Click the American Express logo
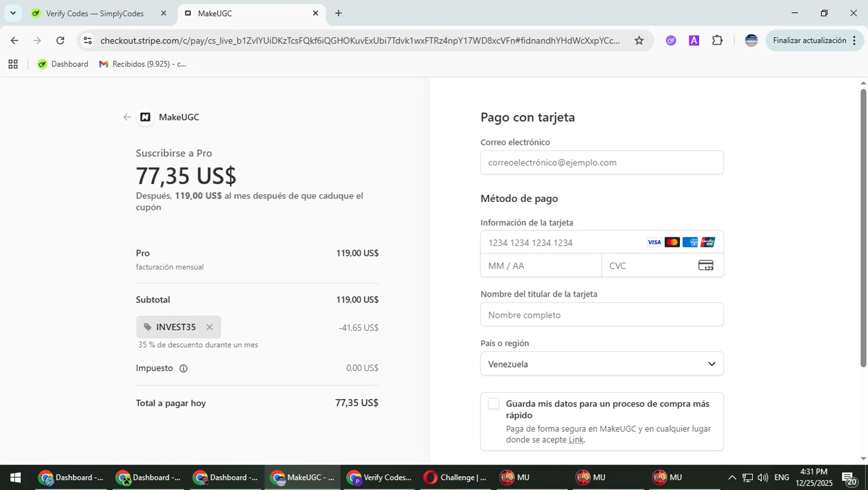Viewport: 868px width, 490px height. [690, 242]
